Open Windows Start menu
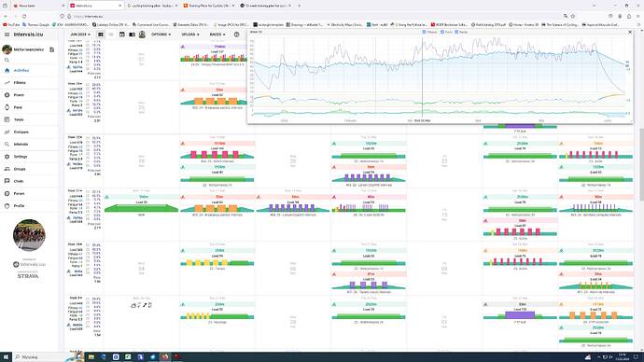This screenshot has height=362, width=644. point(6,357)
